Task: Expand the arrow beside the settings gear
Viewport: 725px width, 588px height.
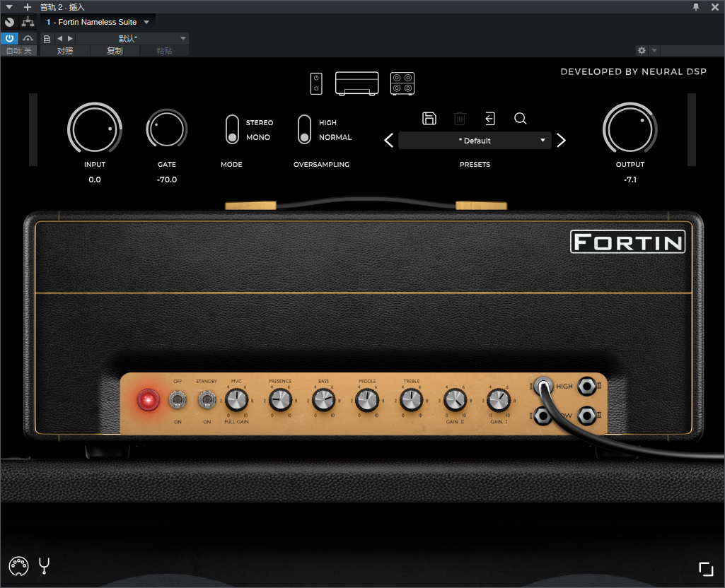Action: click(x=654, y=50)
